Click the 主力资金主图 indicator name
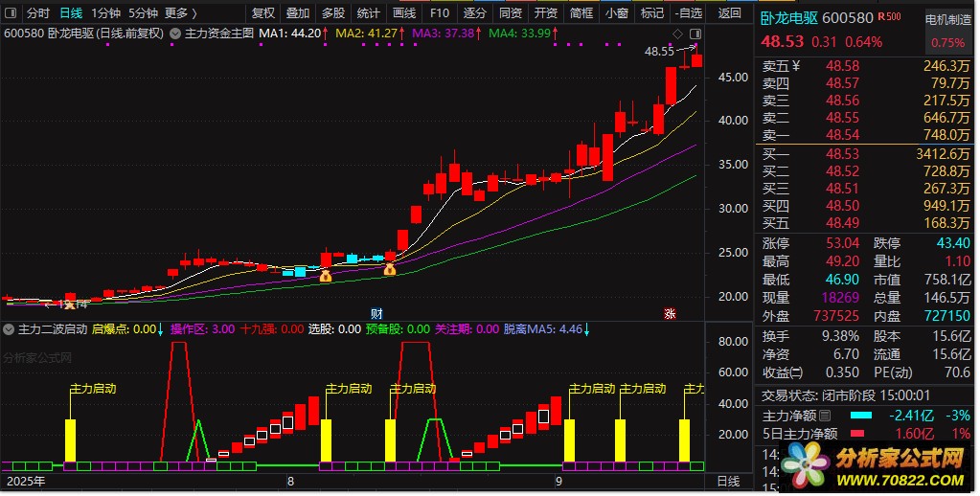The height and width of the screenshot is (496, 980). point(219,34)
